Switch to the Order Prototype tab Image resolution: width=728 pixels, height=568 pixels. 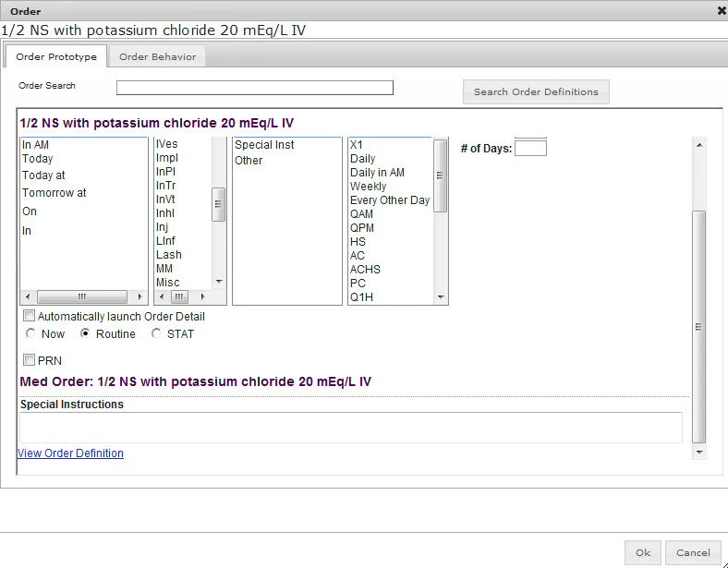click(56, 56)
